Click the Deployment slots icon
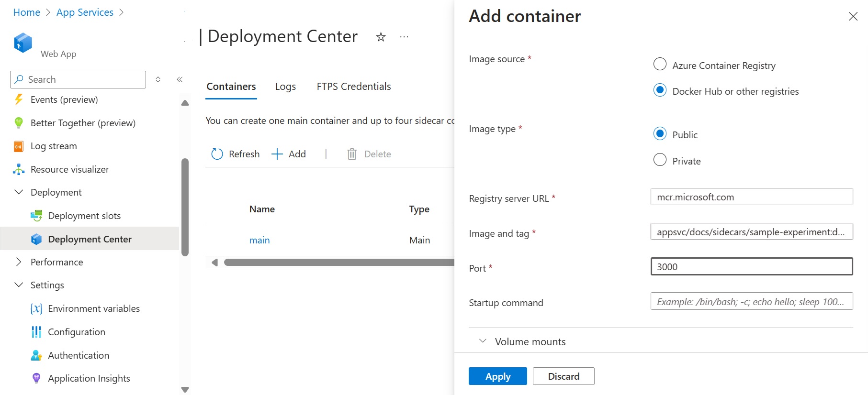Image resolution: width=868 pixels, height=395 pixels. pyautogui.click(x=36, y=216)
